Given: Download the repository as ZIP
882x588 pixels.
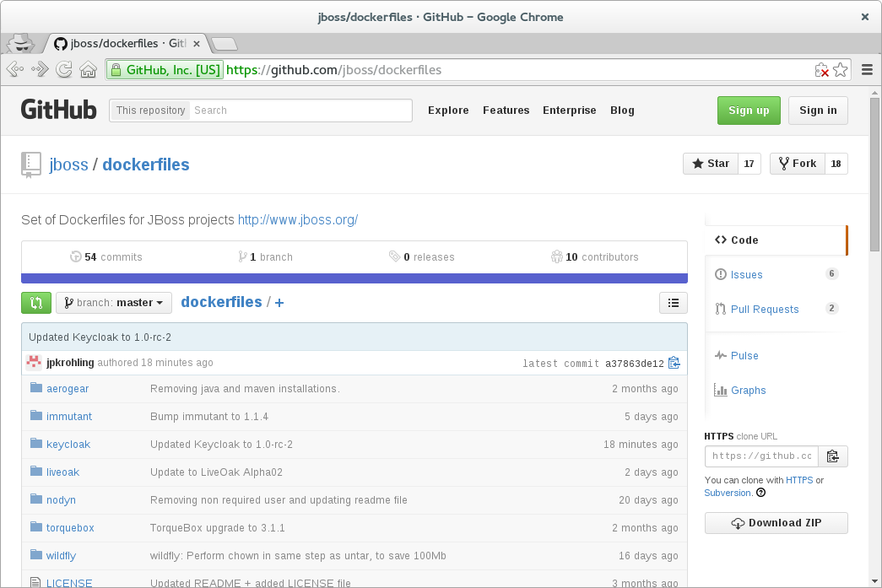Looking at the screenshot, I should point(775,523).
